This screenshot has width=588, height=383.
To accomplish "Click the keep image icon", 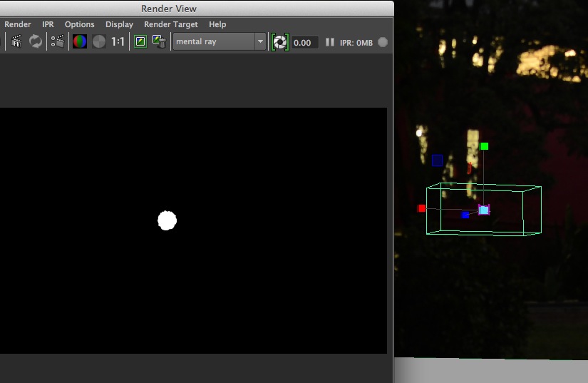I will 140,42.
